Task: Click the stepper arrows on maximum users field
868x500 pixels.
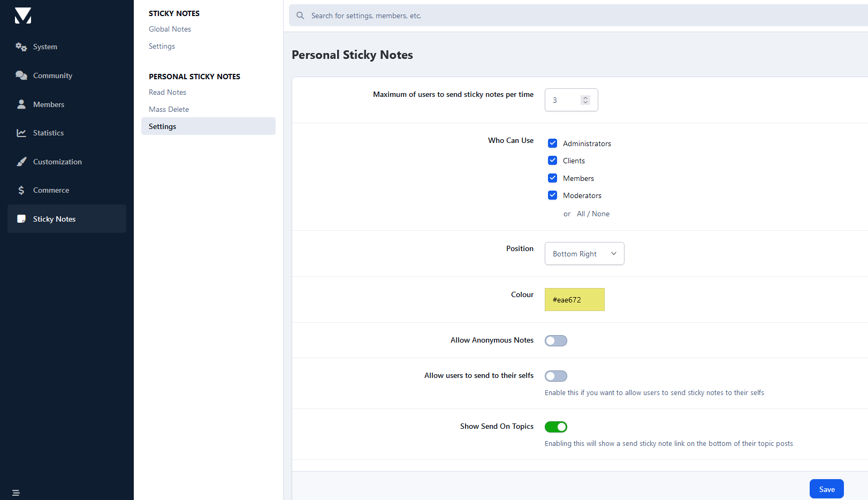Action: 585,100
